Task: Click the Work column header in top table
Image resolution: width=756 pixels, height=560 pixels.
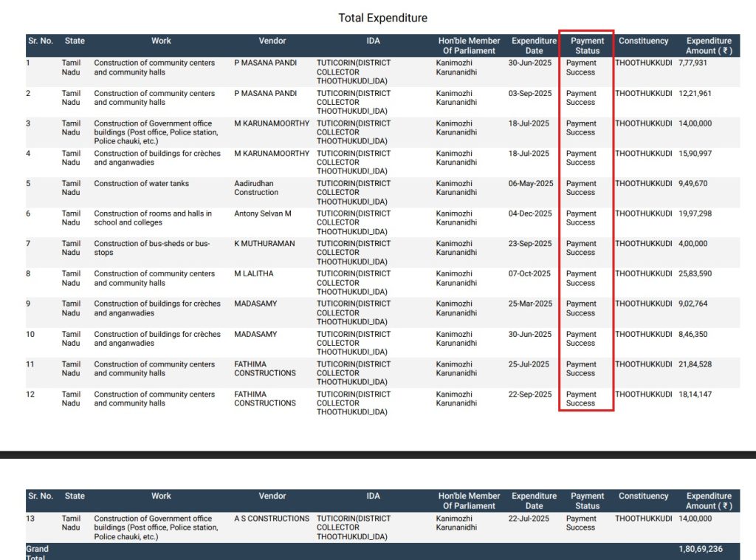Action: tap(161, 41)
